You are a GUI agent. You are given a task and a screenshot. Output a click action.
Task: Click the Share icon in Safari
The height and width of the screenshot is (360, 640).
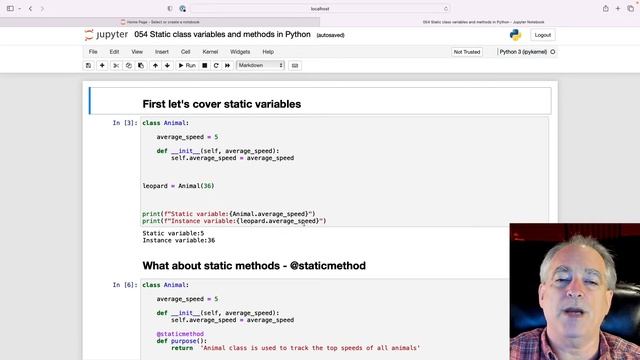click(606, 9)
